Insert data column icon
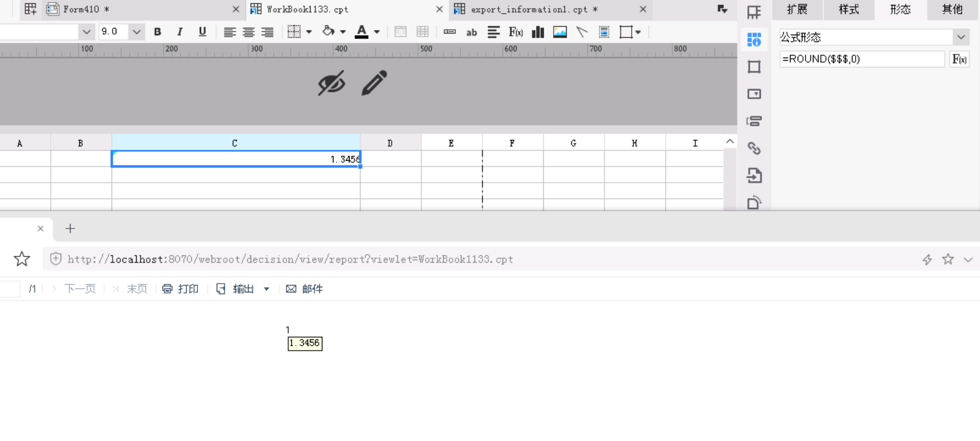The image size is (980, 441). pyautogui.click(x=450, y=32)
